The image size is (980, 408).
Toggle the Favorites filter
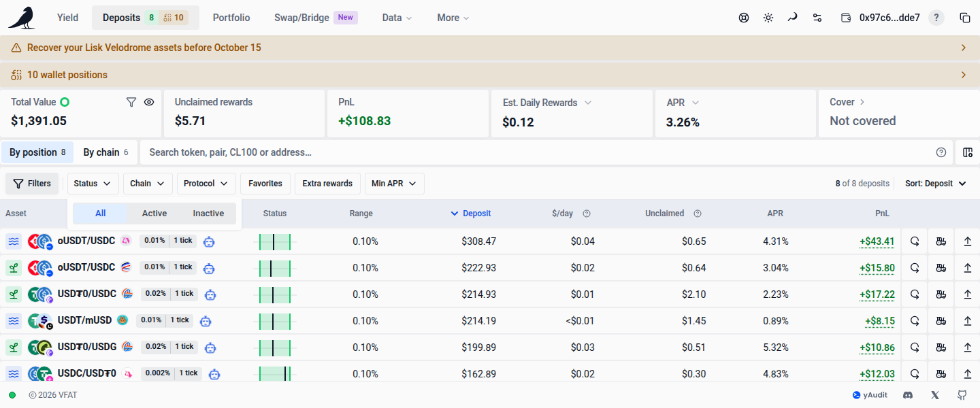265,184
